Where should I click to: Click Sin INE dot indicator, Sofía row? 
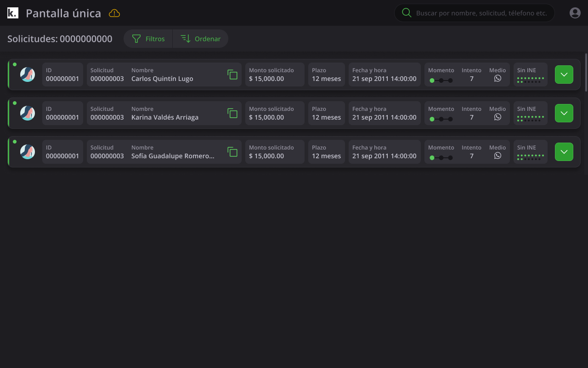click(531, 157)
